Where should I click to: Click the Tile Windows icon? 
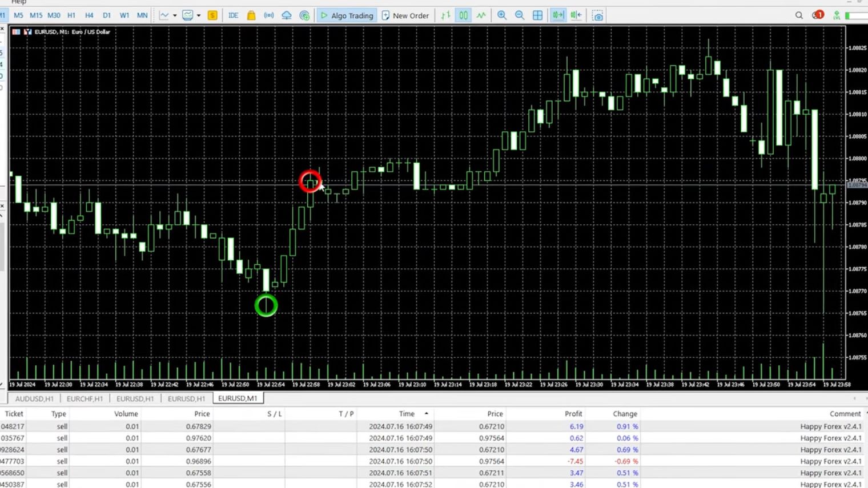pyautogui.click(x=537, y=15)
